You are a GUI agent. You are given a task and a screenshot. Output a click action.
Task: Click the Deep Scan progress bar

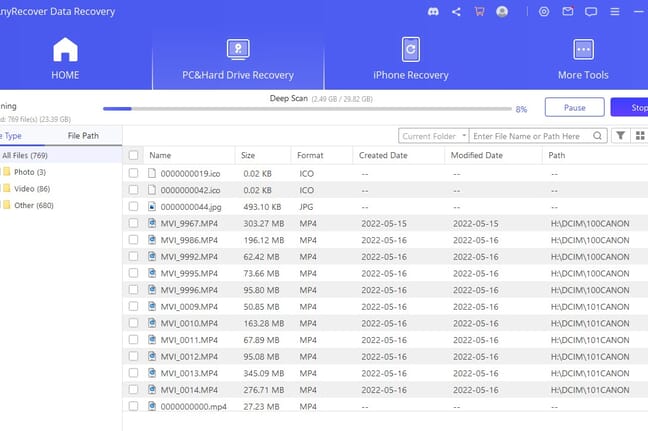tap(307, 109)
